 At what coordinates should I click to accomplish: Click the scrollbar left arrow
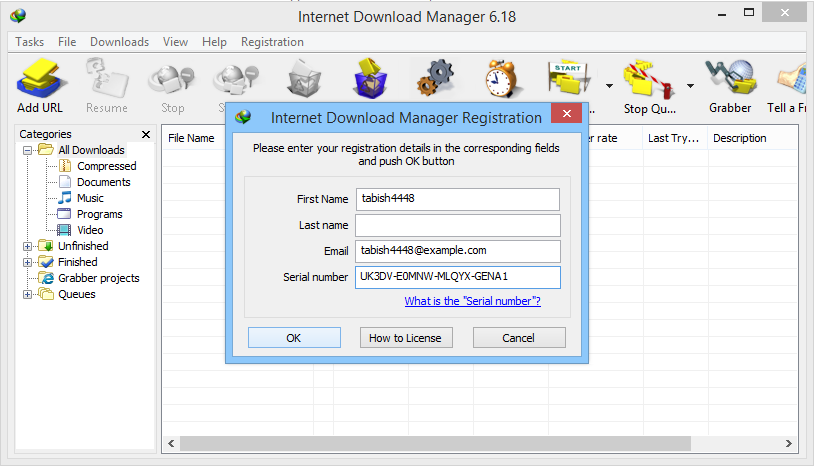tap(171, 444)
